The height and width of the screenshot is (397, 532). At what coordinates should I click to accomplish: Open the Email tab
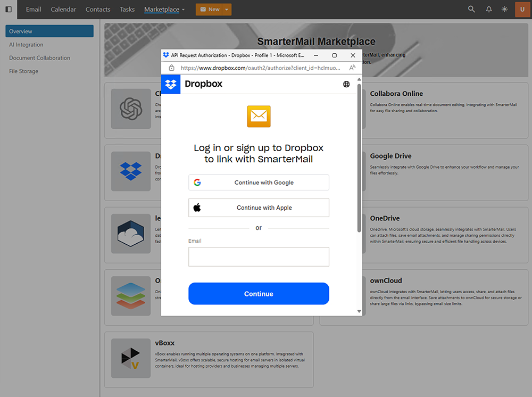click(x=34, y=9)
